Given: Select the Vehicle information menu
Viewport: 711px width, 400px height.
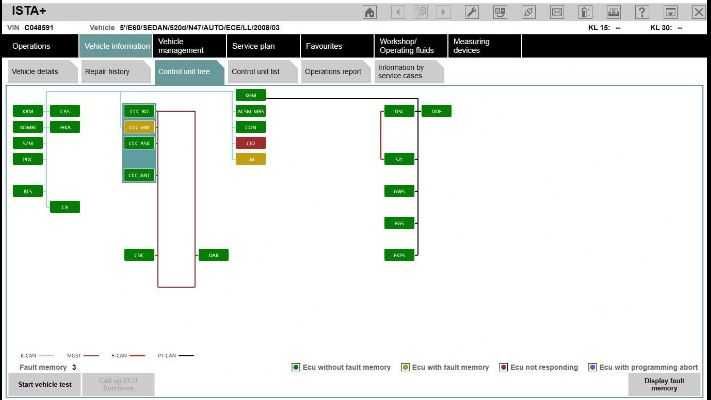Looking at the screenshot, I should pyautogui.click(x=116, y=46).
